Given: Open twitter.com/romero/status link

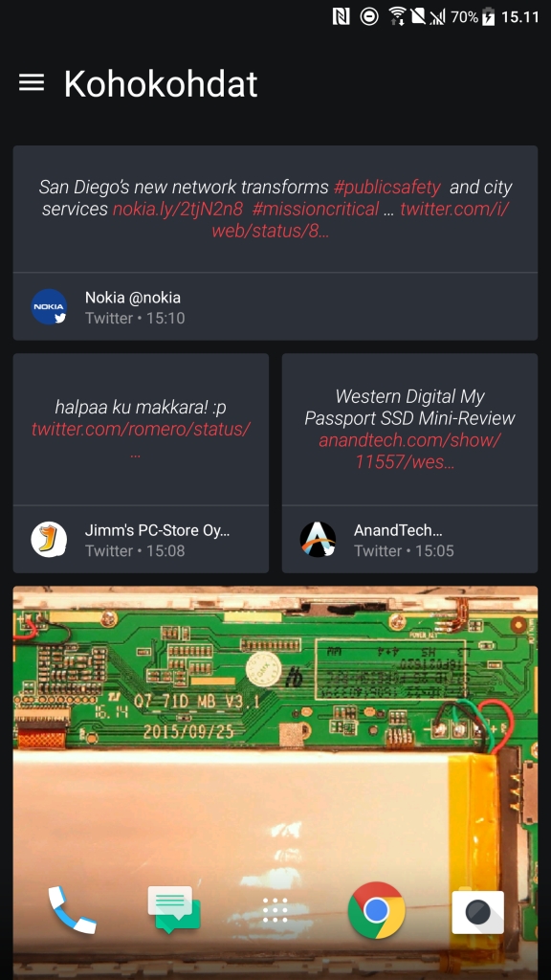Looking at the screenshot, I should [x=142, y=430].
